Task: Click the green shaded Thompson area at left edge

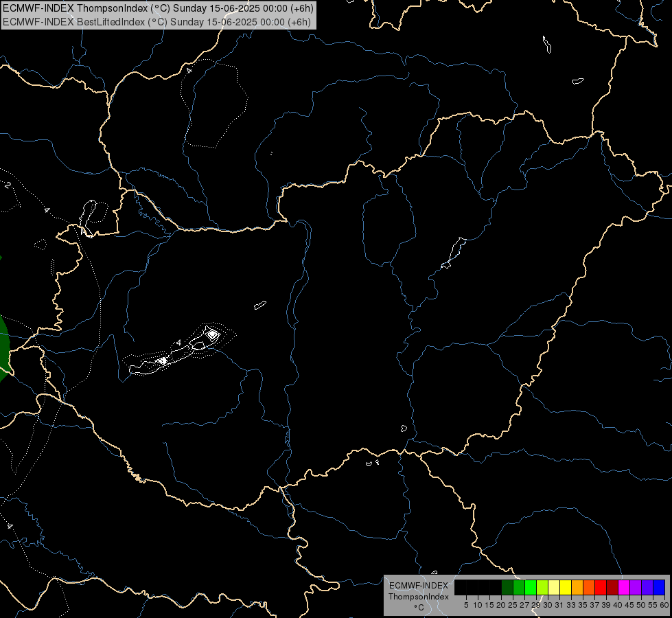Action: pyautogui.click(x=4, y=347)
